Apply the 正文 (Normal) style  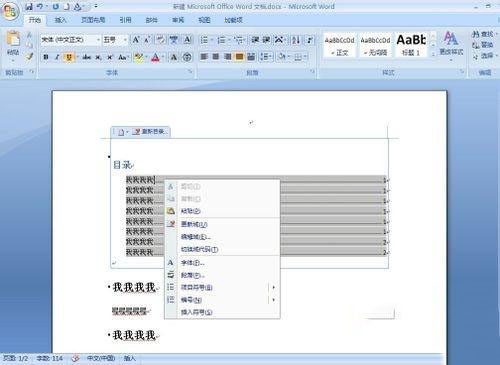pyautogui.click(x=339, y=45)
